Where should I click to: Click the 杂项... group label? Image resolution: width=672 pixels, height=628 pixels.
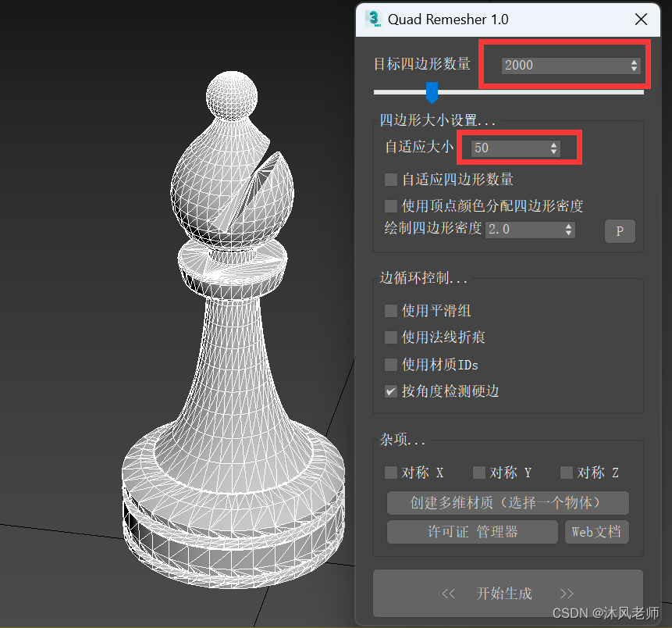403,439
